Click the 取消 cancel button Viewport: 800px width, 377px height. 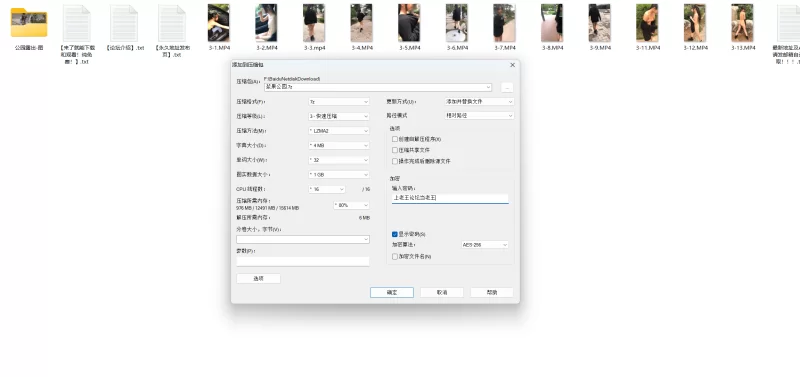pos(442,292)
